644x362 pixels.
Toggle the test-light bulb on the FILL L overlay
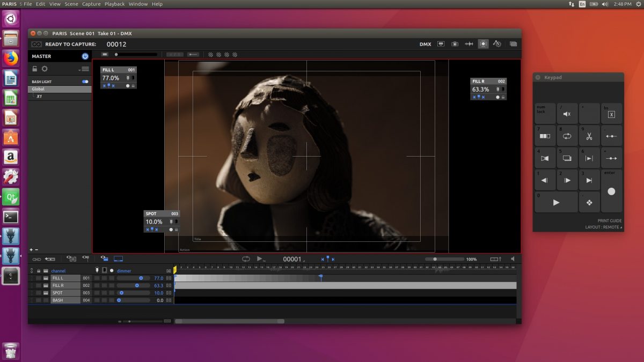127,77
